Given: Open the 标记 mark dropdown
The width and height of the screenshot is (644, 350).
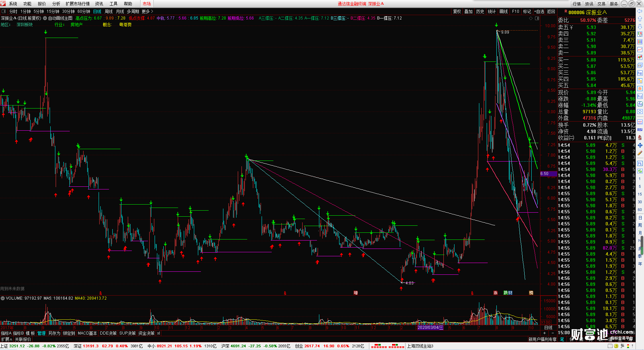Looking at the screenshot, I should pos(527,11).
